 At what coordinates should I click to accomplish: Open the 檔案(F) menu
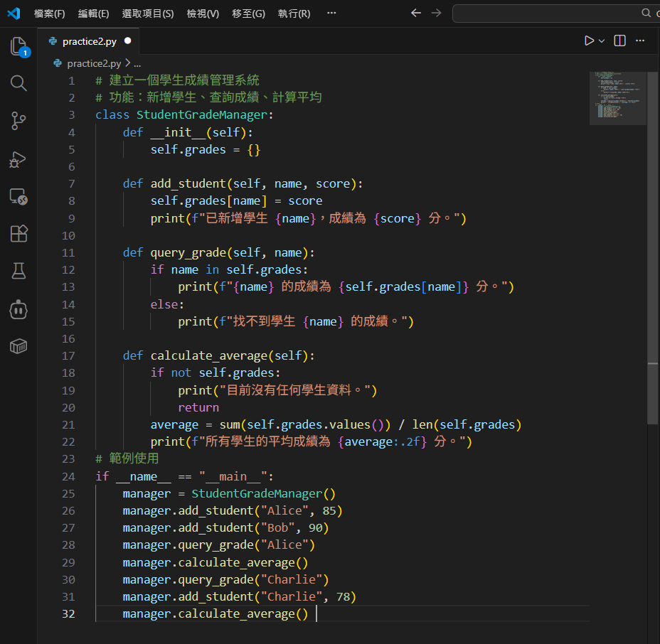[x=49, y=14]
